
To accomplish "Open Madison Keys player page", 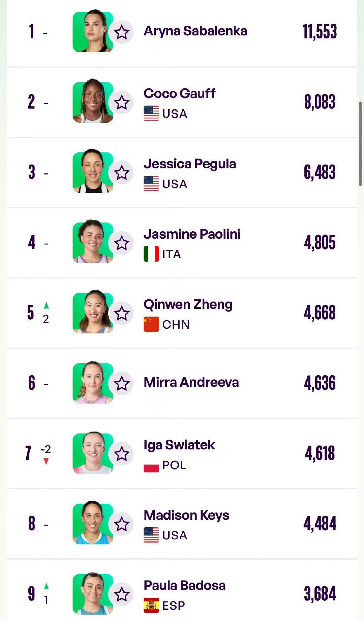I will click(x=186, y=515).
